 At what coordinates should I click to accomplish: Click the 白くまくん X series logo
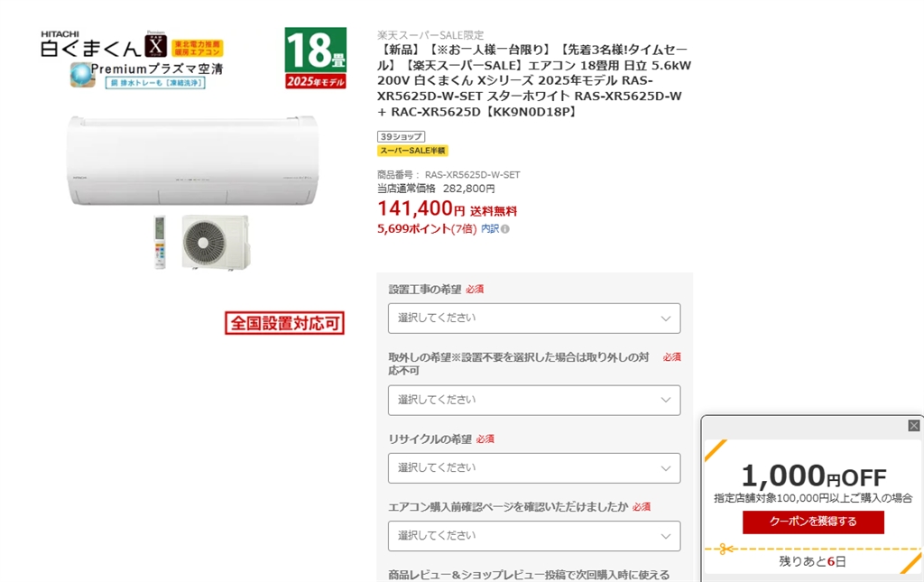104,44
